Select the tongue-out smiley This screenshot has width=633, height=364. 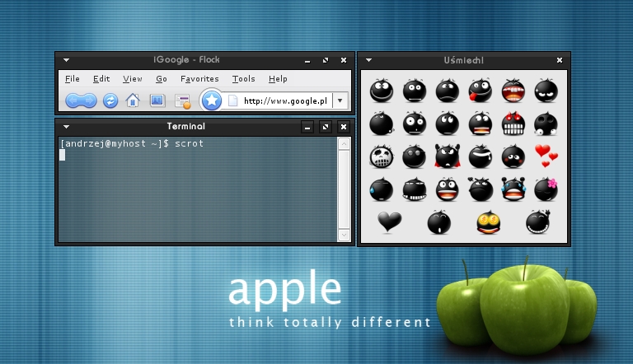480,91
